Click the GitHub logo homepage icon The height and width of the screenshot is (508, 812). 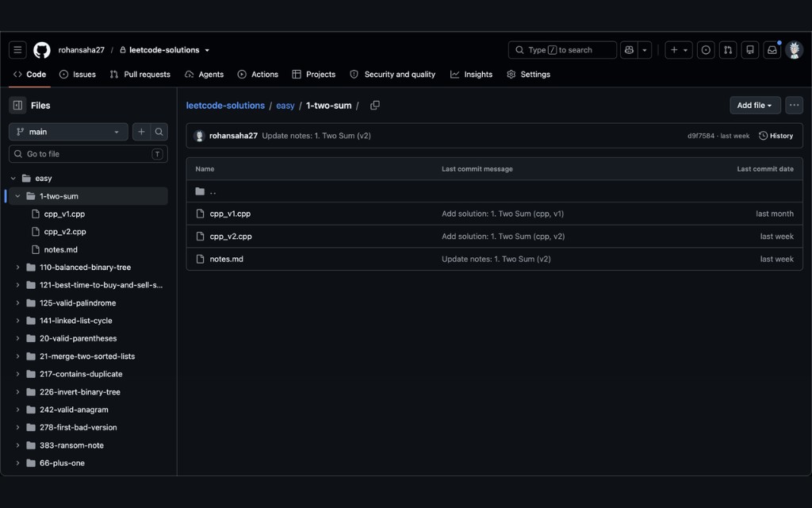coord(42,50)
